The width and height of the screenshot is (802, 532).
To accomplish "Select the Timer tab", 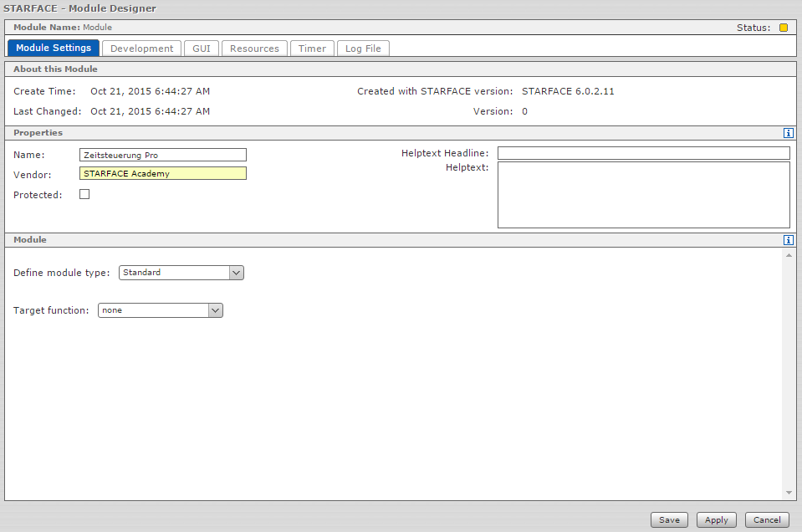I will (x=312, y=49).
